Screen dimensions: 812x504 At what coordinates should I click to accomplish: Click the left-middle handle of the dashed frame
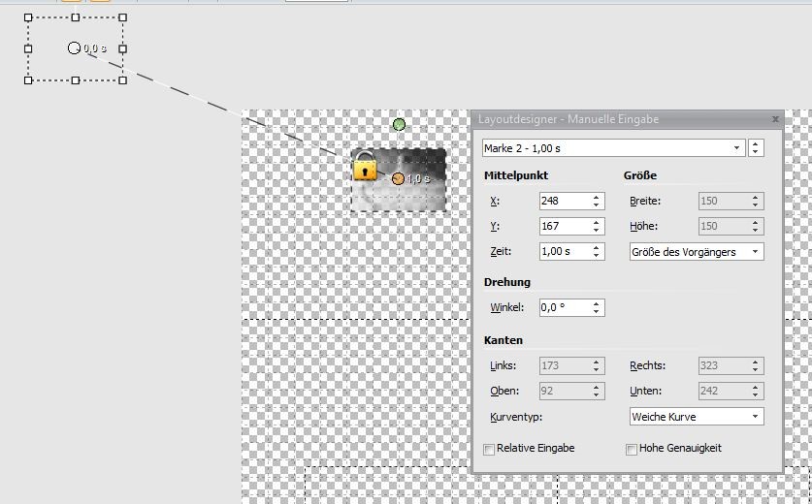pyautogui.click(x=28, y=48)
